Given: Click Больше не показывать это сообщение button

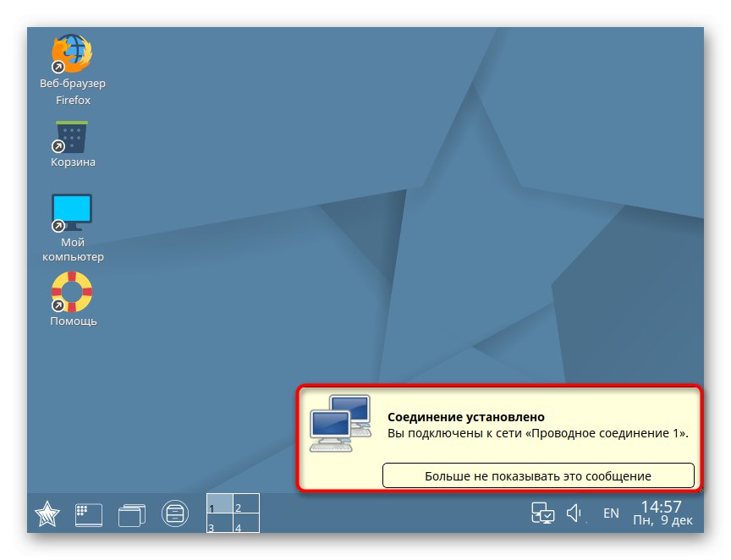Looking at the screenshot, I should (x=538, y=475).
